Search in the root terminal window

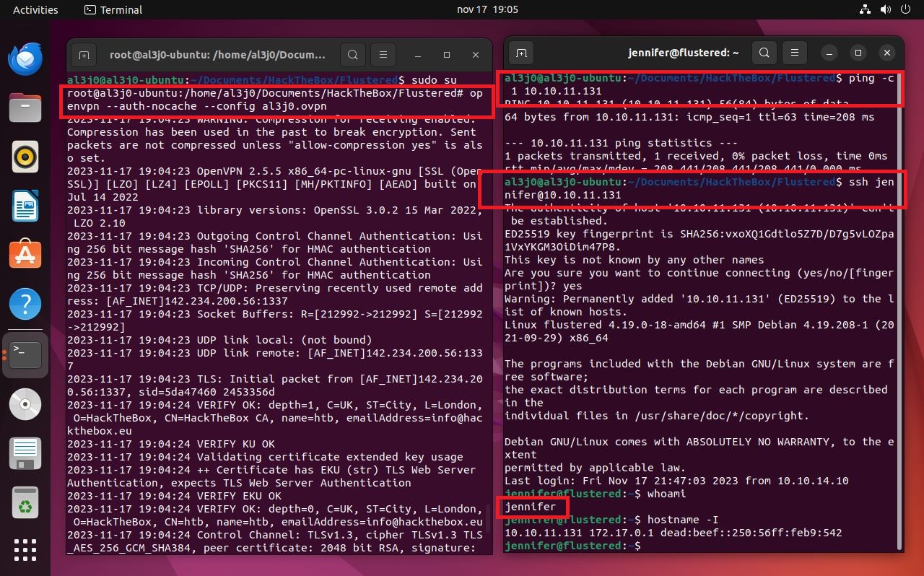352,55
